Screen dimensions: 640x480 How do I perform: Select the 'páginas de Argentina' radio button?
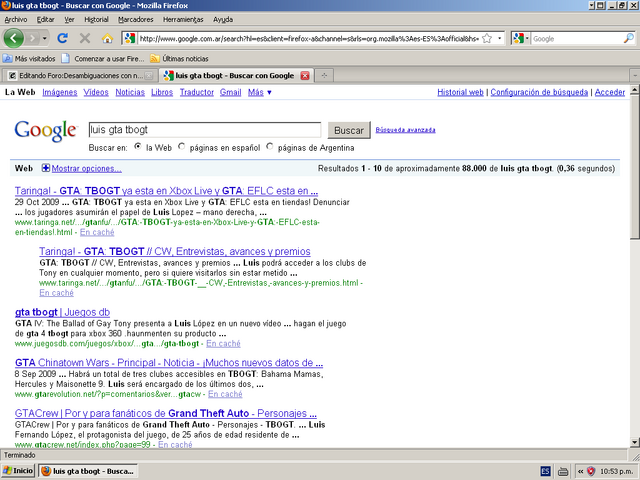pos(269,146)
